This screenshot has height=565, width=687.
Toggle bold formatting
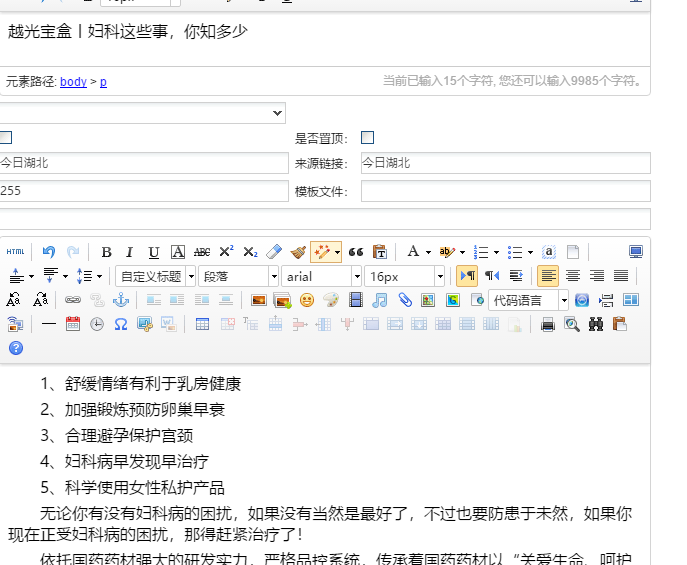click(106, 252)
